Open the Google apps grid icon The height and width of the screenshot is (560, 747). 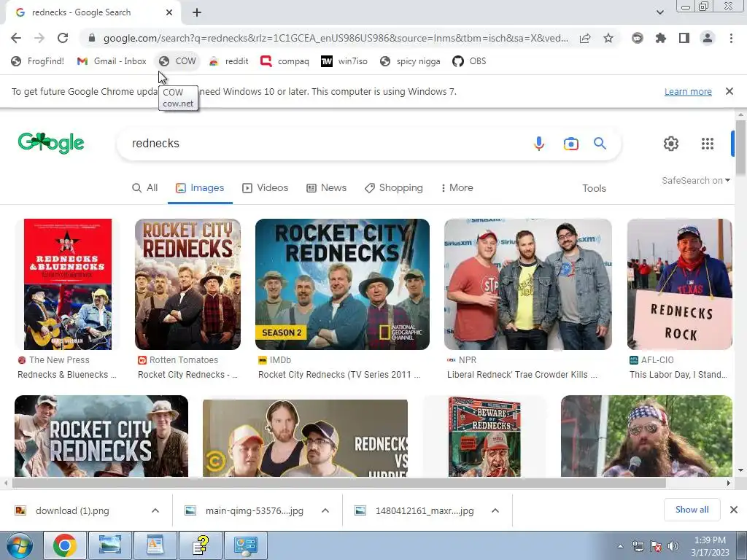tap(707, 144)
